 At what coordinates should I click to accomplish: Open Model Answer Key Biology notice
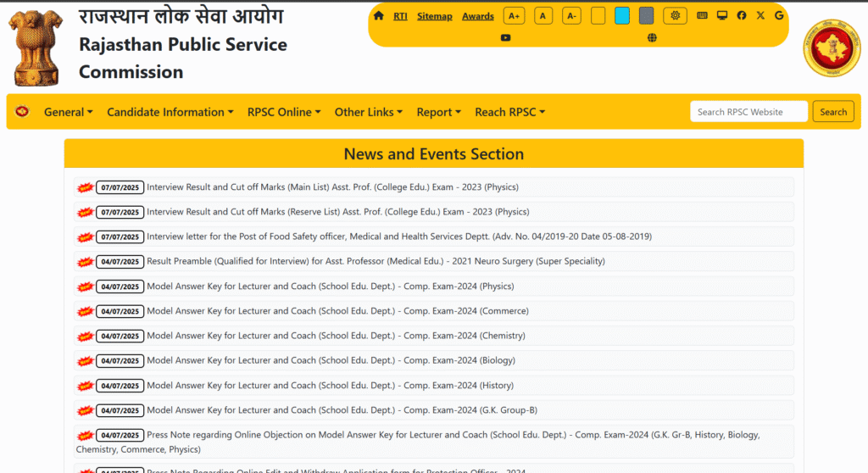click(x=331, y=360)
